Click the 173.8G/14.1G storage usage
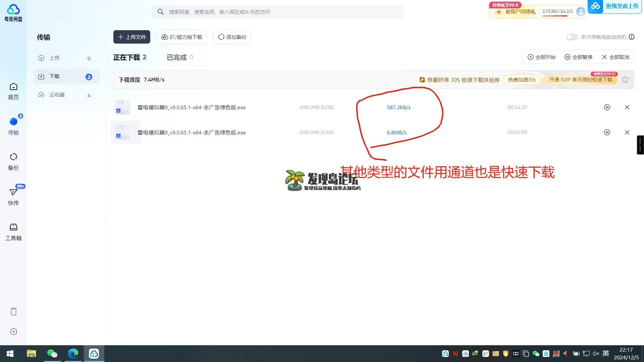The height and width of the screenshot is (362, 644). (x=557, y=11)
